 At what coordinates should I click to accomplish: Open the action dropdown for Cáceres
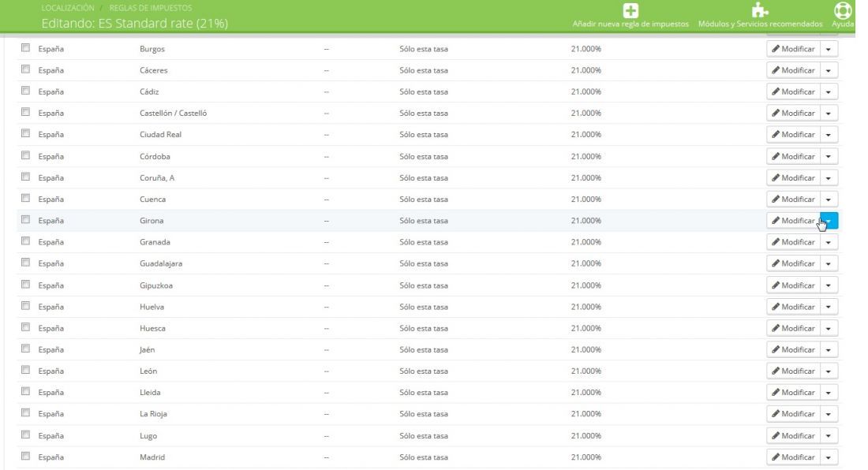(829, 71)
